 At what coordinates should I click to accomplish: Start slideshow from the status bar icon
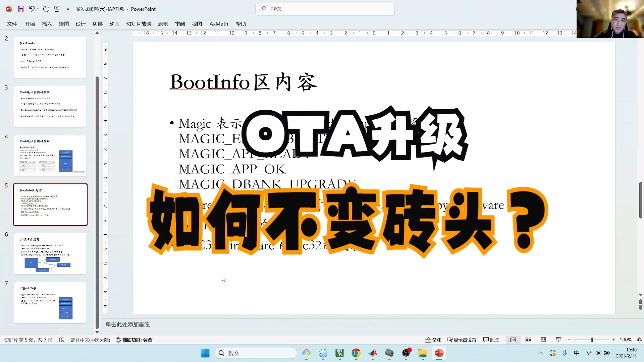coord(558,340)
